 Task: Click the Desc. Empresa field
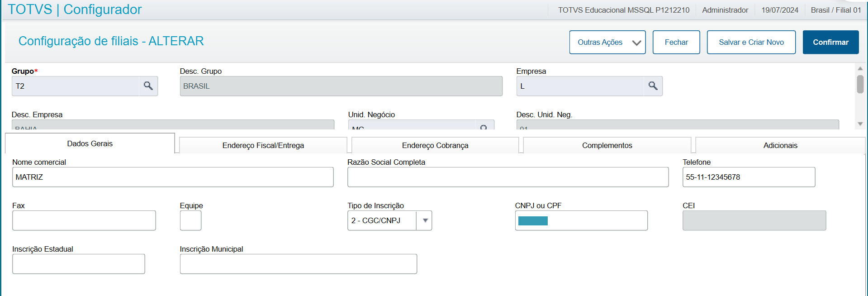173,125
